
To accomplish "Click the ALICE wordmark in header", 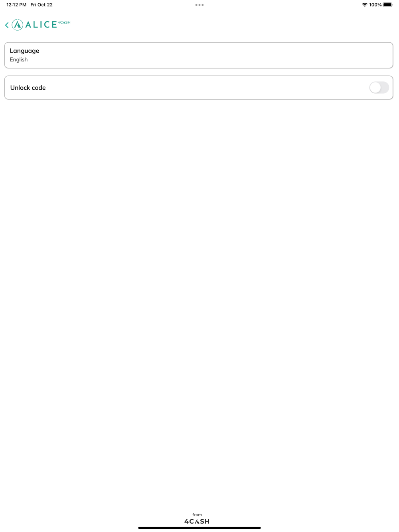I will click(41, 25).
